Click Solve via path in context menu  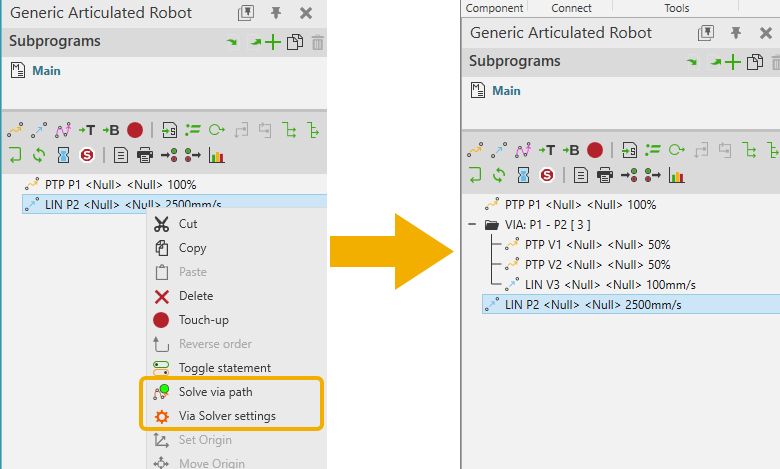tap(214, 392)
